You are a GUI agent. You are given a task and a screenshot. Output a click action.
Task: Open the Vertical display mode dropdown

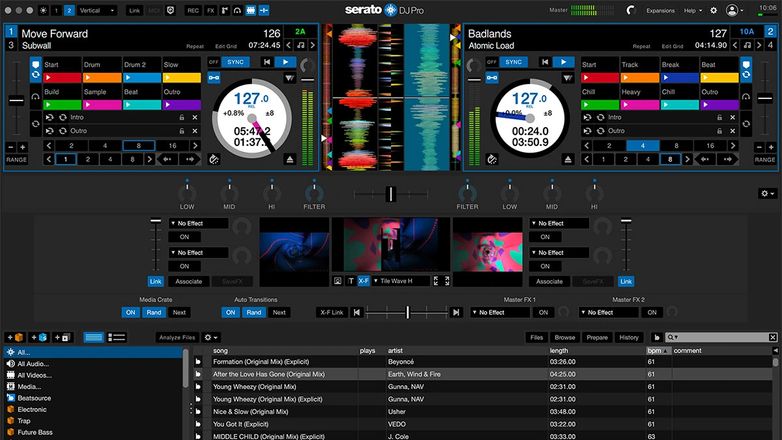pos(97,10)
